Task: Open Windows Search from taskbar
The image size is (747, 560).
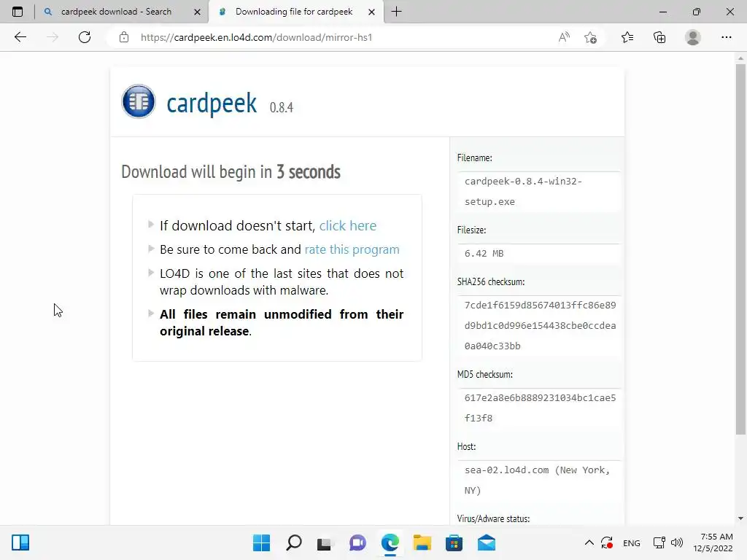Action: pos(293,542)
